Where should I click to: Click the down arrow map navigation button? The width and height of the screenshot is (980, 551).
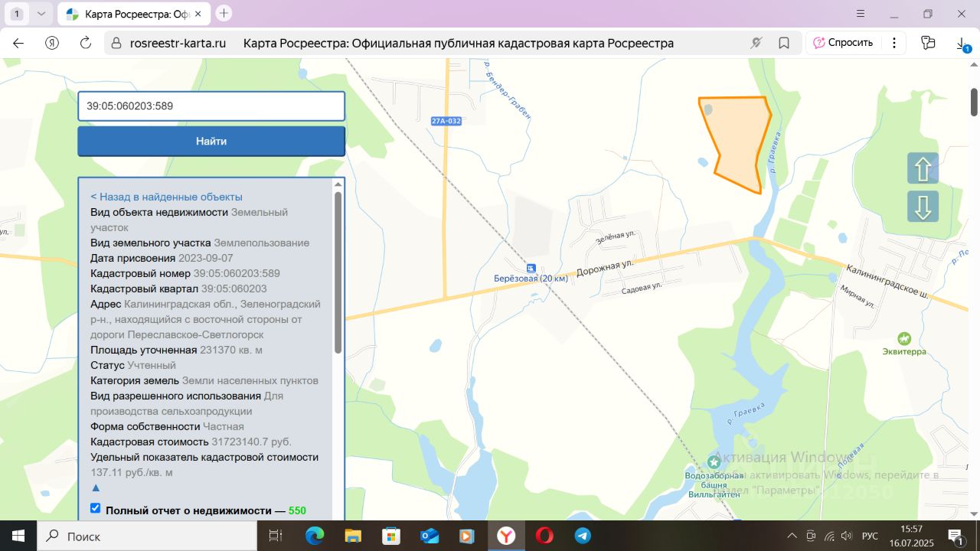click(923, 207)
